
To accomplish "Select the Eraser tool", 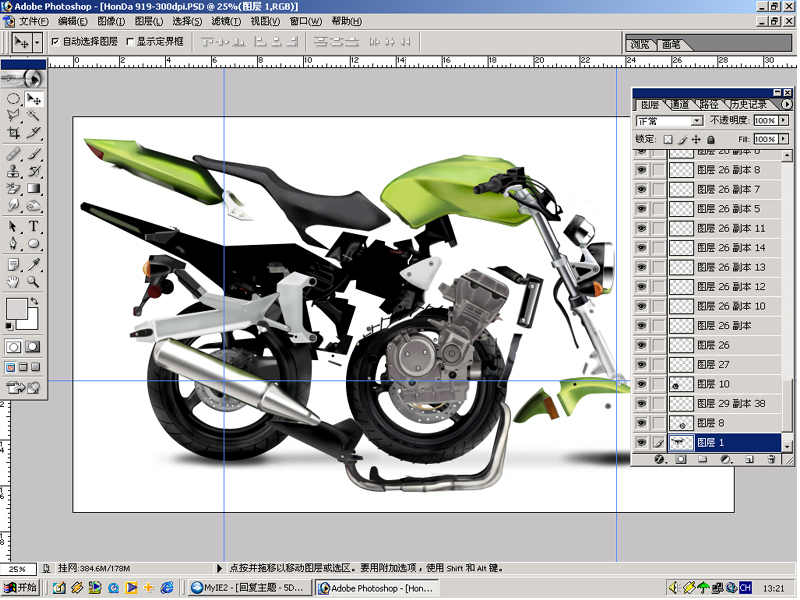I will point(13,188).
